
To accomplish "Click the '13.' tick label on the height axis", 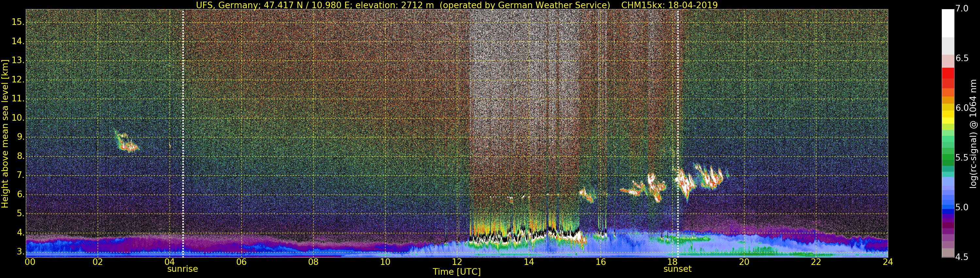I will coord(18,60).
